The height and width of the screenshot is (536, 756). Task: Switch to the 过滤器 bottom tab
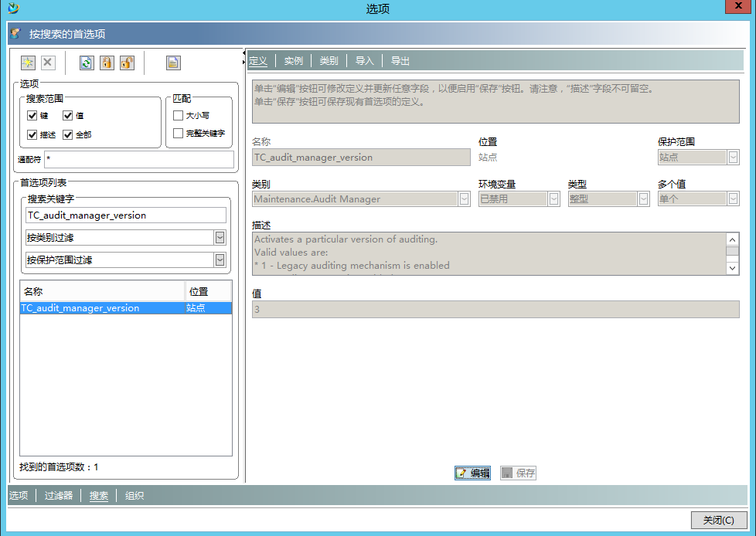coord(59,496)
